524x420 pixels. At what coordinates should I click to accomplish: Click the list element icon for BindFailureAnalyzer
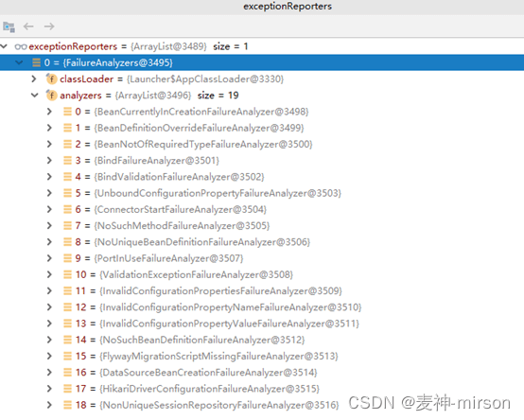[67, 161]
